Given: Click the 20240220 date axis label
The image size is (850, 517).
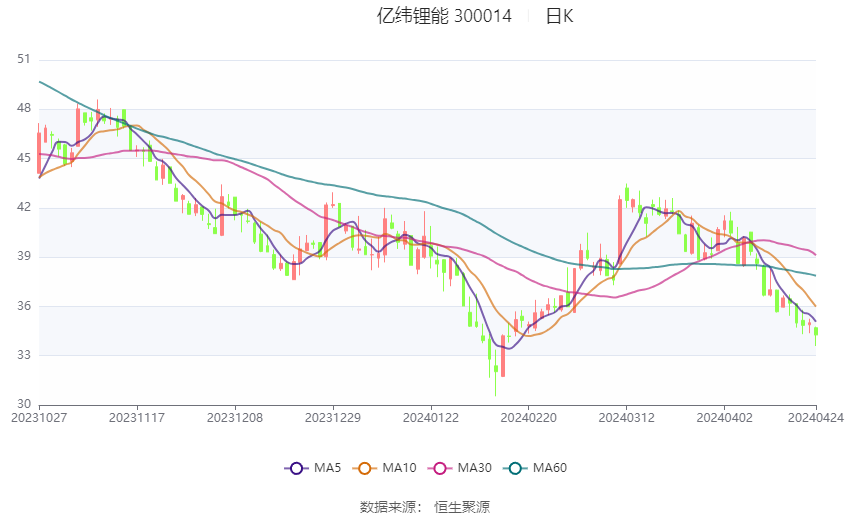Looking at the screenshot, I should point(529,418).
